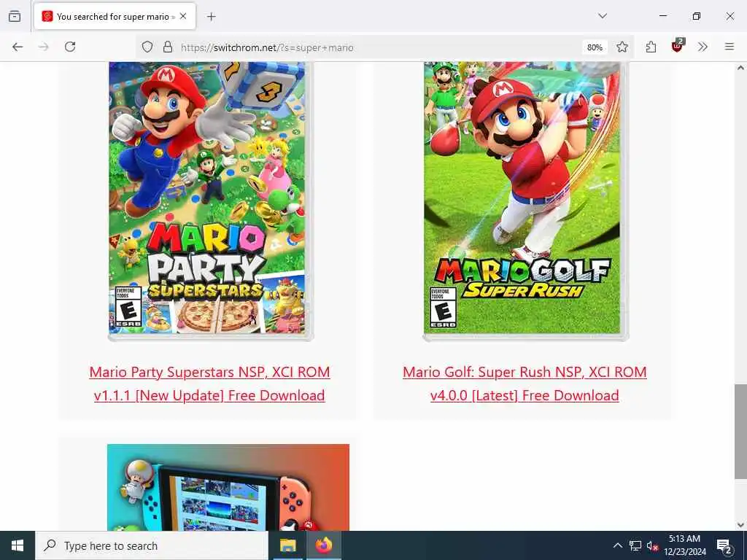Open the uBlock Origin shield icon
Screen dimensions: 747x560
[x=677, y=46]
